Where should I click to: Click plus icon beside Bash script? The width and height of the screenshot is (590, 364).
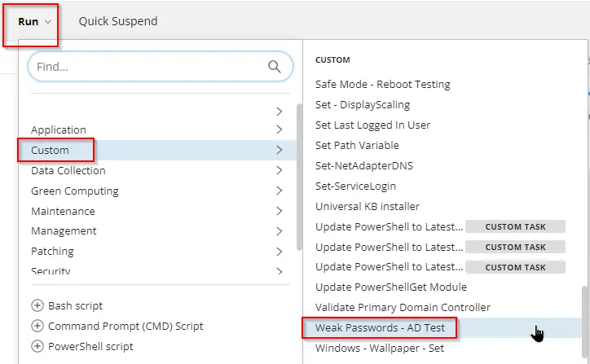[37, 305]
